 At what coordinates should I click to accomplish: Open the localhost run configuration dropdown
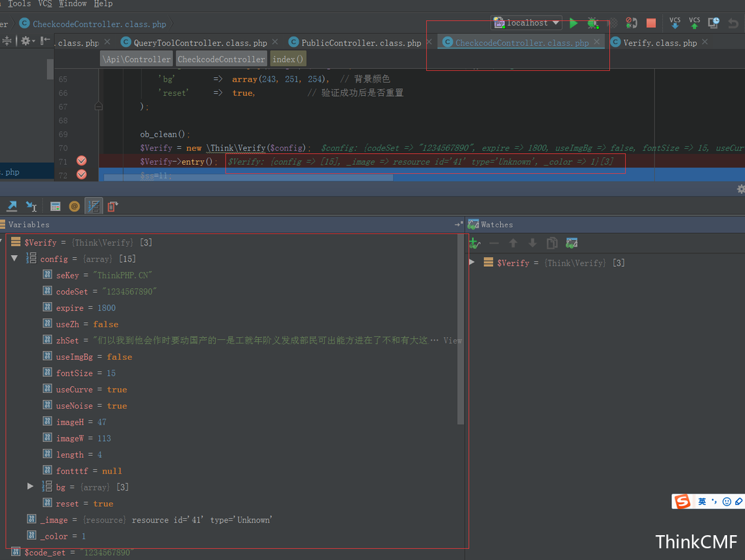pos(528,23)
